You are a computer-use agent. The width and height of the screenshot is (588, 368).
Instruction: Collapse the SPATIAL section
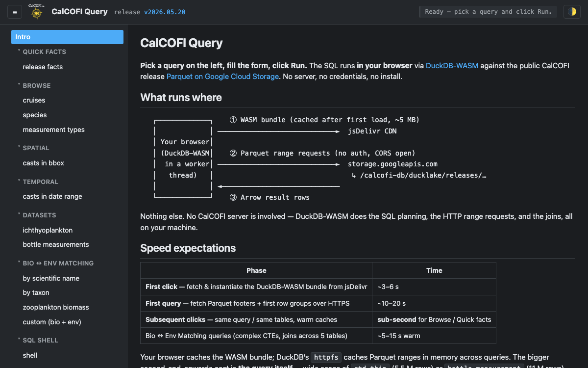click(36, 148)
